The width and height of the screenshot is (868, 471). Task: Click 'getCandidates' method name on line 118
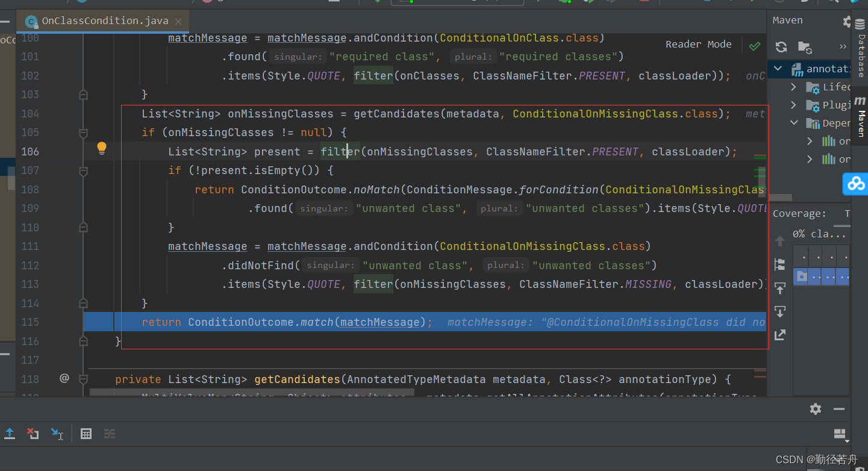[298, 379]
